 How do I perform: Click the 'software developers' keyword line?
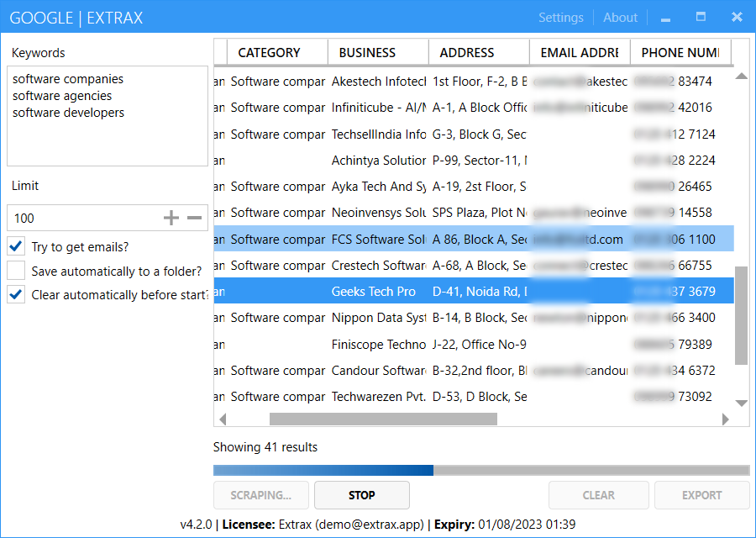69,113
